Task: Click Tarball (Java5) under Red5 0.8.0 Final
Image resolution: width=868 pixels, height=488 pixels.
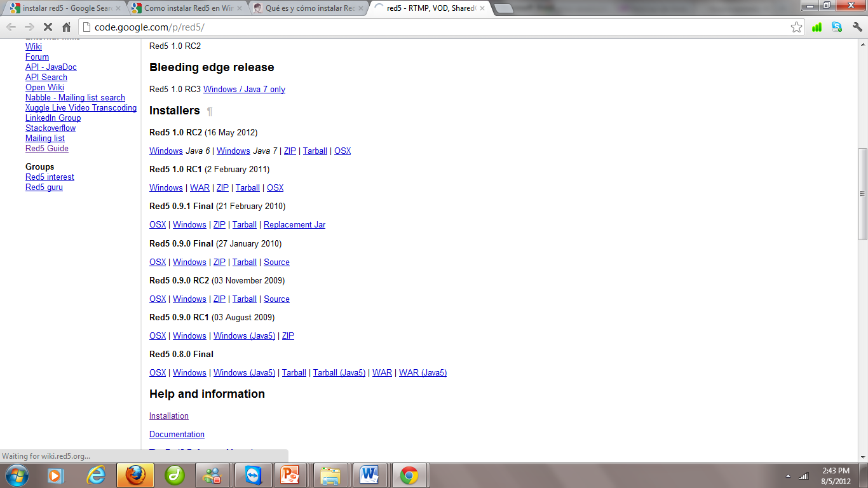Action: point(339,372)
